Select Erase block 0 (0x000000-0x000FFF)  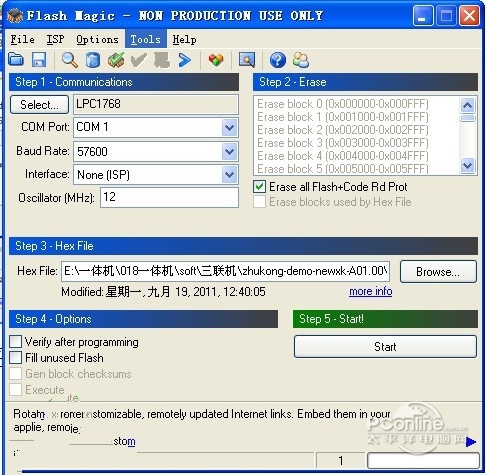(x=343, y=104)
